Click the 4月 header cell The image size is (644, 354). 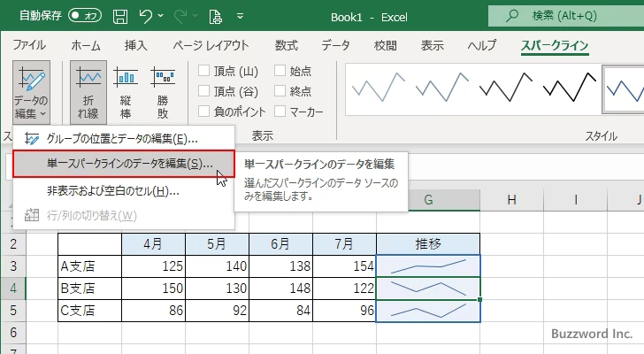[x=153, y=244]
